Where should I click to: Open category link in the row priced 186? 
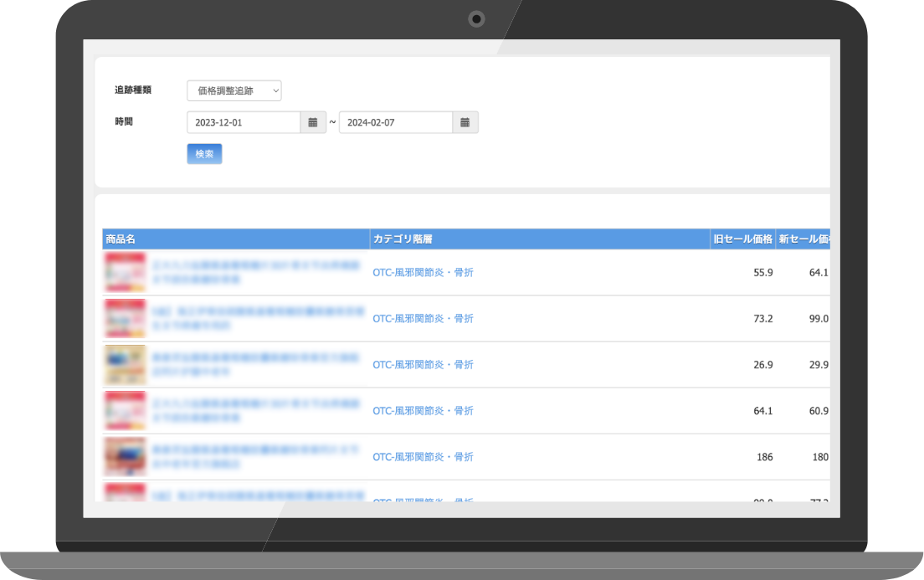click(423, 456)
